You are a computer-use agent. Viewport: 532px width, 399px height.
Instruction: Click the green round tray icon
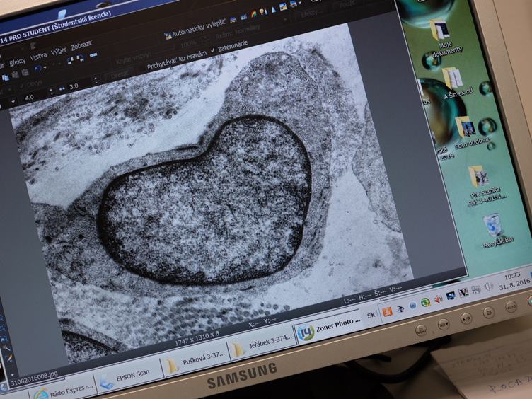click(425, 302)
